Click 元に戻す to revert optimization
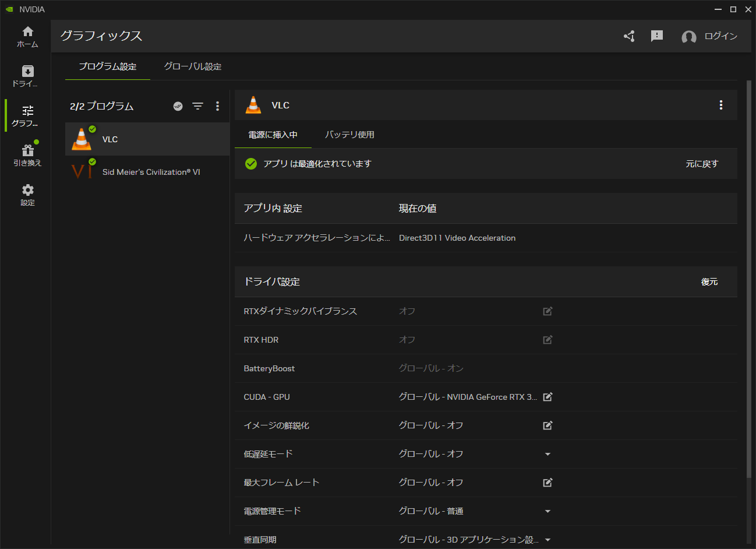This screenshot has height=549, width=756. tap(702, 164)
